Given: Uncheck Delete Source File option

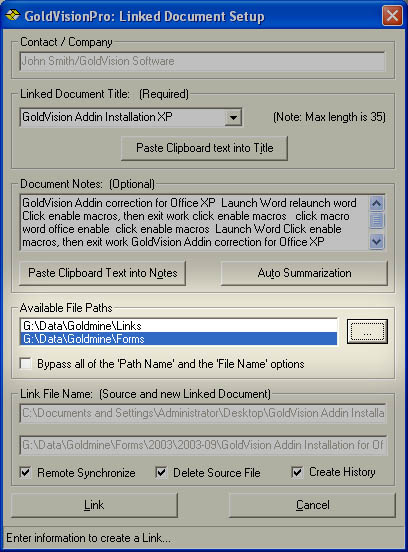Looking at the screenshot, I should 161,472.
